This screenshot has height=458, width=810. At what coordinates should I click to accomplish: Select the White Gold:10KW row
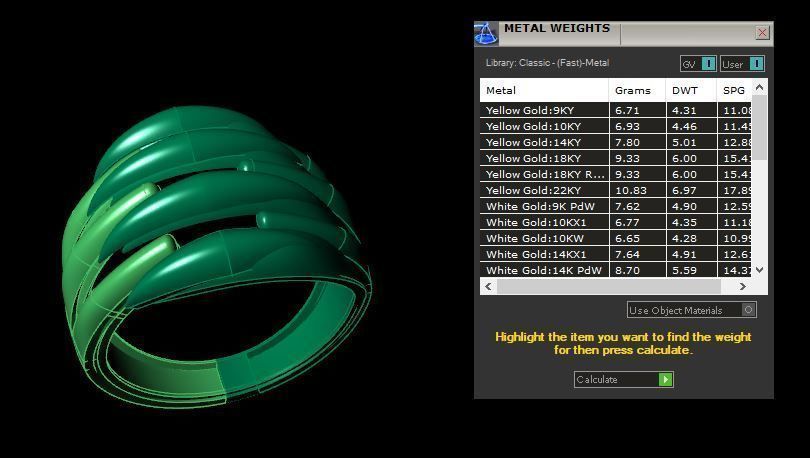click(616, 238)
